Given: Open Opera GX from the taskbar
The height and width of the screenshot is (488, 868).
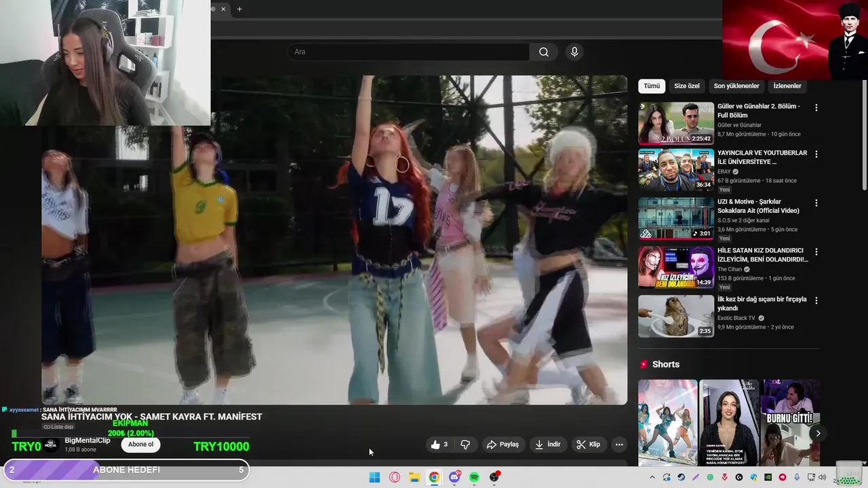Looking at the screenshot, I should (395, 477).
